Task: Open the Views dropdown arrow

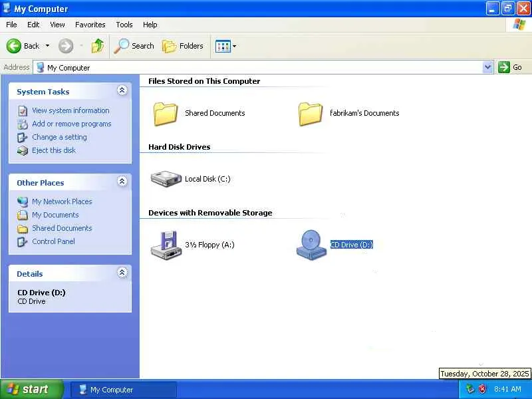Action: (x=235, y=46)
